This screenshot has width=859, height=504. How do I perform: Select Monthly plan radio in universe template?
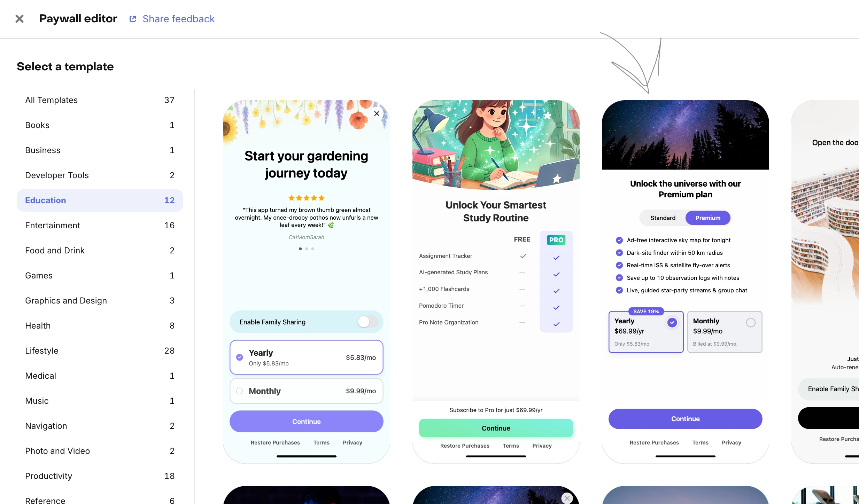point(751,323)
